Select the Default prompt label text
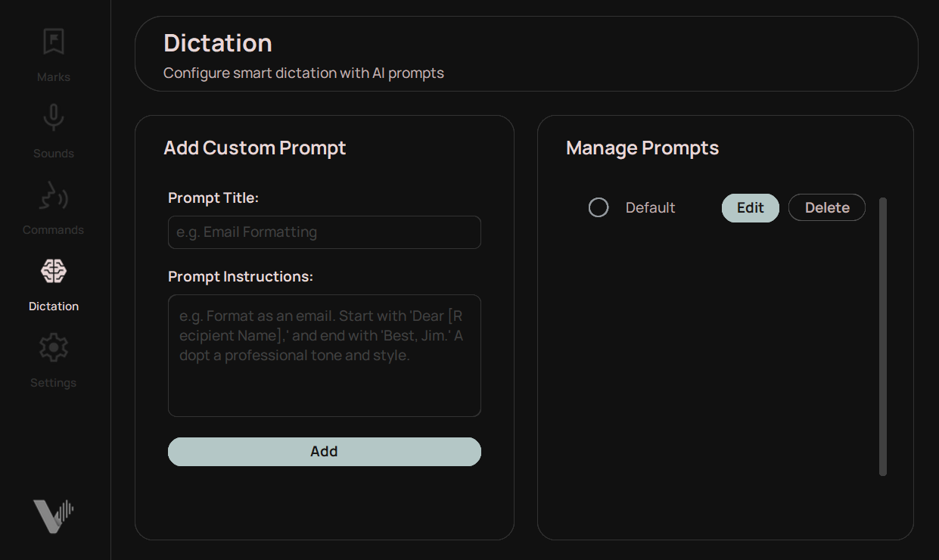939x560 pixels. [649, 207]
